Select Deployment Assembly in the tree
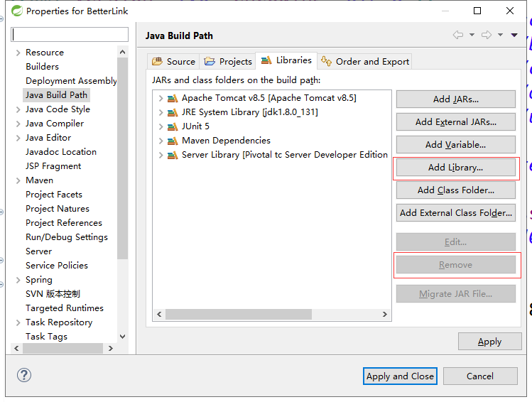The image size is (532, 402). [x=71, y=81]
